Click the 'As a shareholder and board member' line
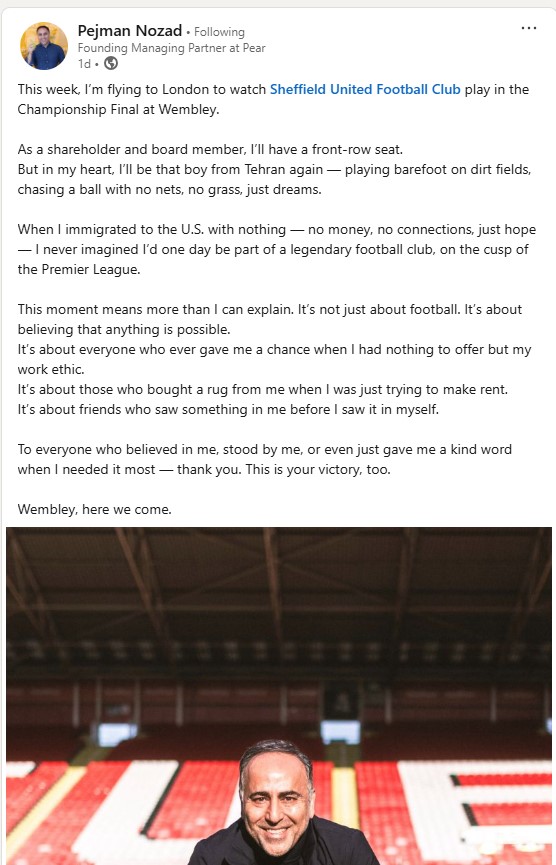This screenshot has width=556, height=865. [x=210, y=149]
